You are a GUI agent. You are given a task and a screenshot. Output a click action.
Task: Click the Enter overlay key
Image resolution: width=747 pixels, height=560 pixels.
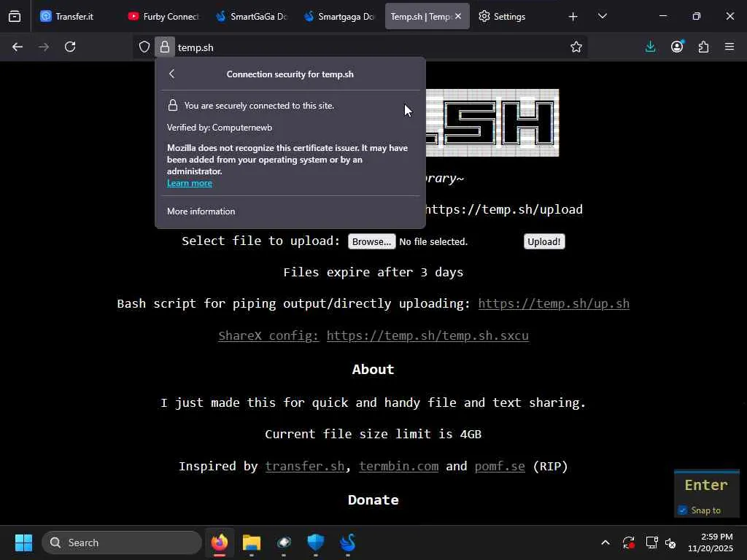[706, 485]
